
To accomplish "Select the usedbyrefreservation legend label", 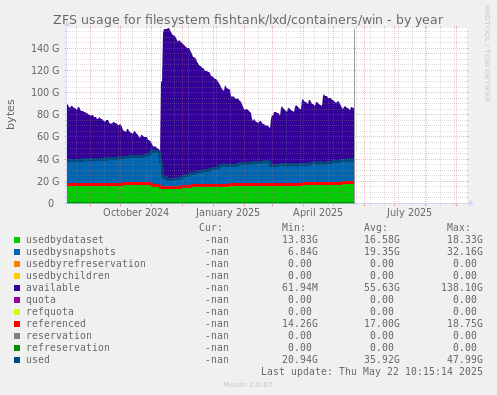I will [x=86, y=264].
